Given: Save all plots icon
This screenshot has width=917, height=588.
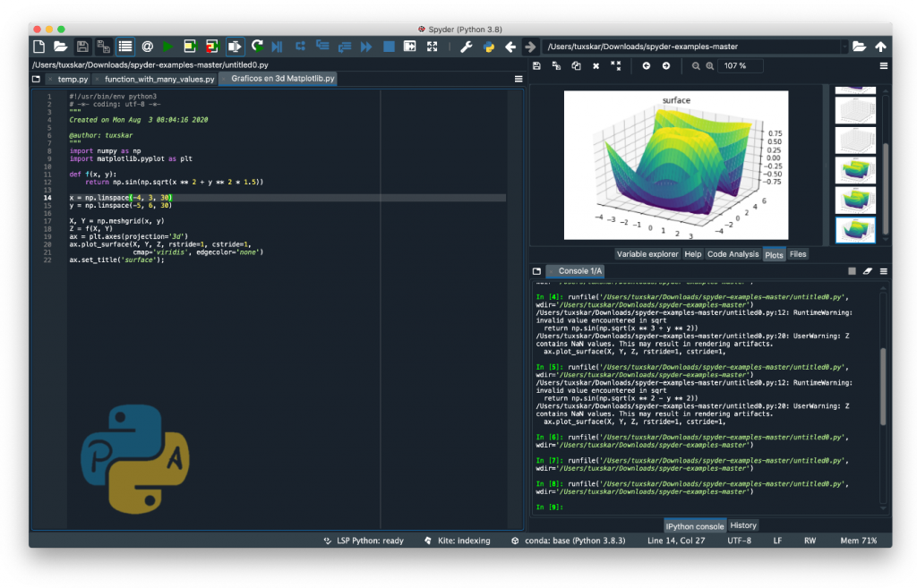Looking at the screenshot, I should 556,66.
